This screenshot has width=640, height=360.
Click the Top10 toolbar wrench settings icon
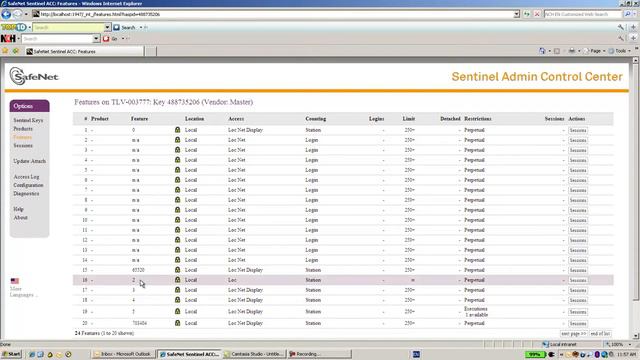pyautogui.click(x=621, y=27)
